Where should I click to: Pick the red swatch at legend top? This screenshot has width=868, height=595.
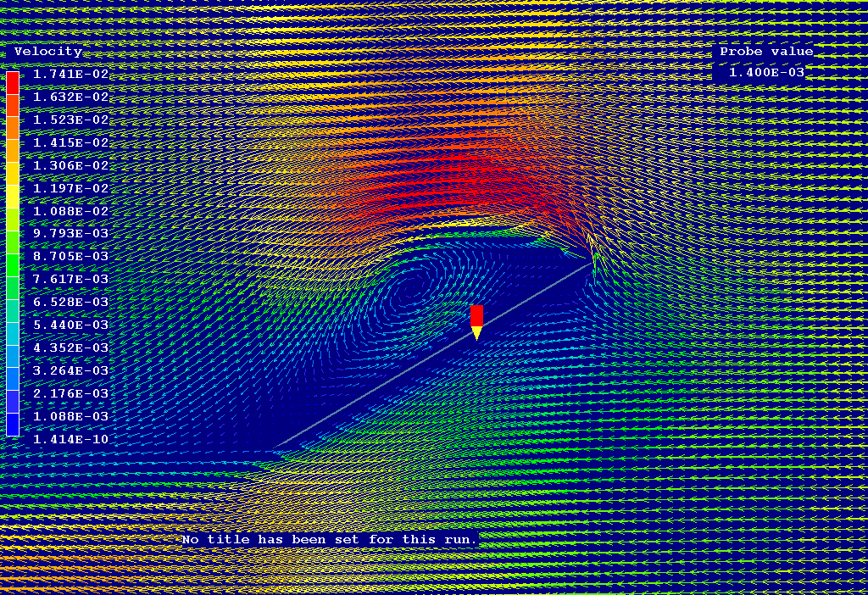tap(13, 82)
